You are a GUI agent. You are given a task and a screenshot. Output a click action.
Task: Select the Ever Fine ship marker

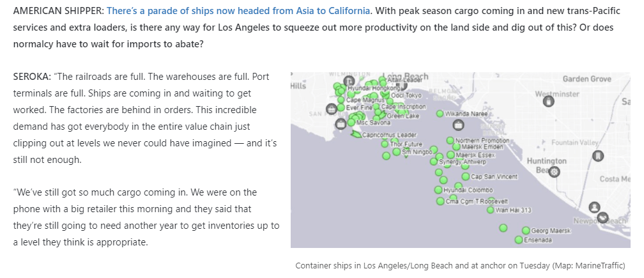coord(341,107)
